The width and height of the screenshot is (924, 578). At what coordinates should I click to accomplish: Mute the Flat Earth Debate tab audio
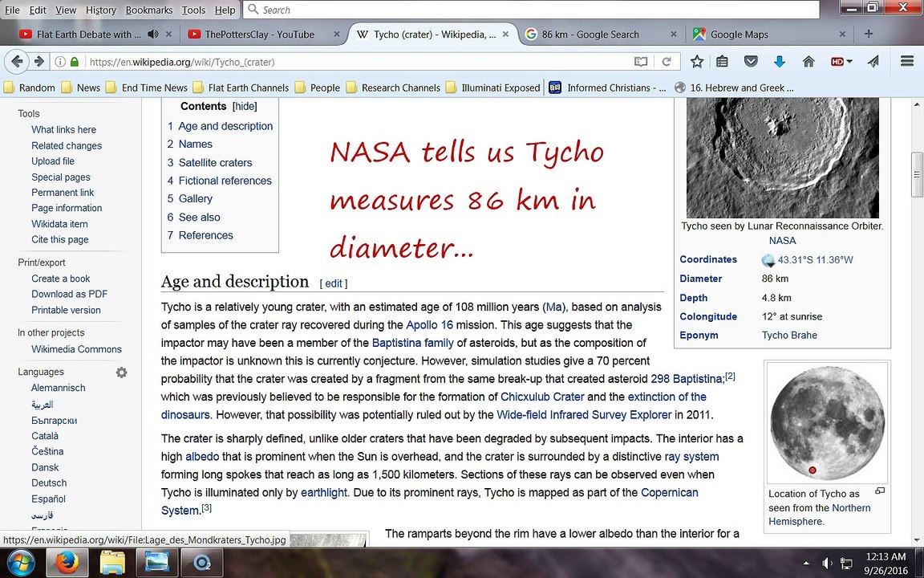[x=153, y=35]
